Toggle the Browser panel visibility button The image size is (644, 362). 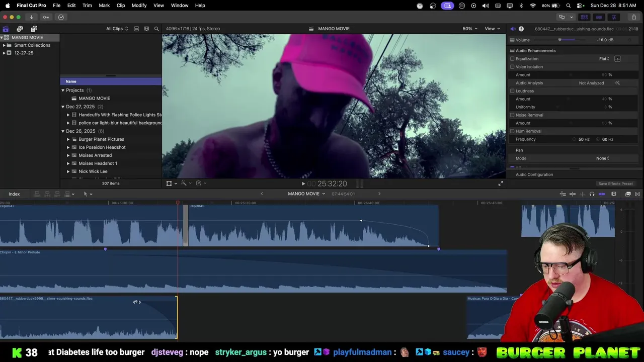point(584,17)
